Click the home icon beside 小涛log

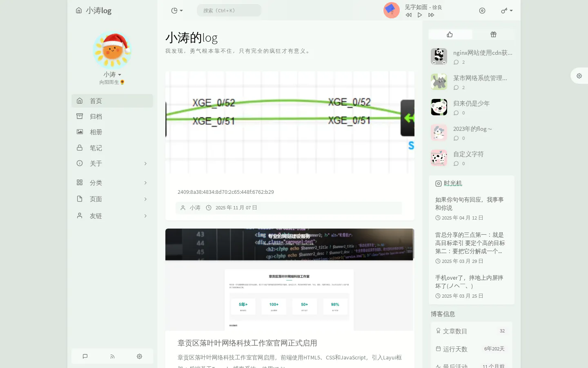coord(79,10)
